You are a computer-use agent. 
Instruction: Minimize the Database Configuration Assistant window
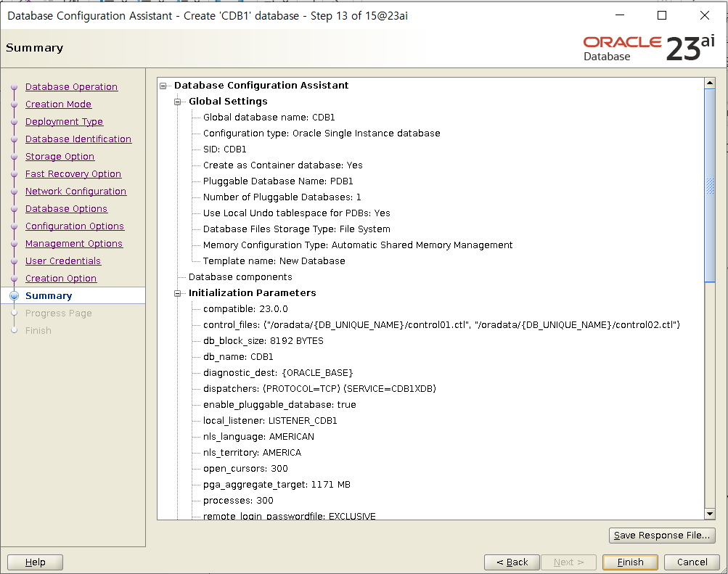(620, 15)
